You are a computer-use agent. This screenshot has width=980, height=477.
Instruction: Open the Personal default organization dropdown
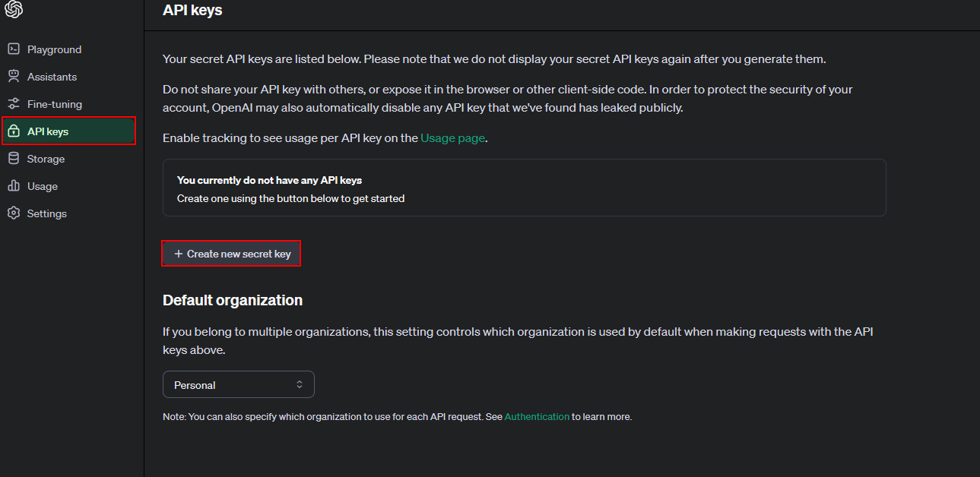point(238,385)
